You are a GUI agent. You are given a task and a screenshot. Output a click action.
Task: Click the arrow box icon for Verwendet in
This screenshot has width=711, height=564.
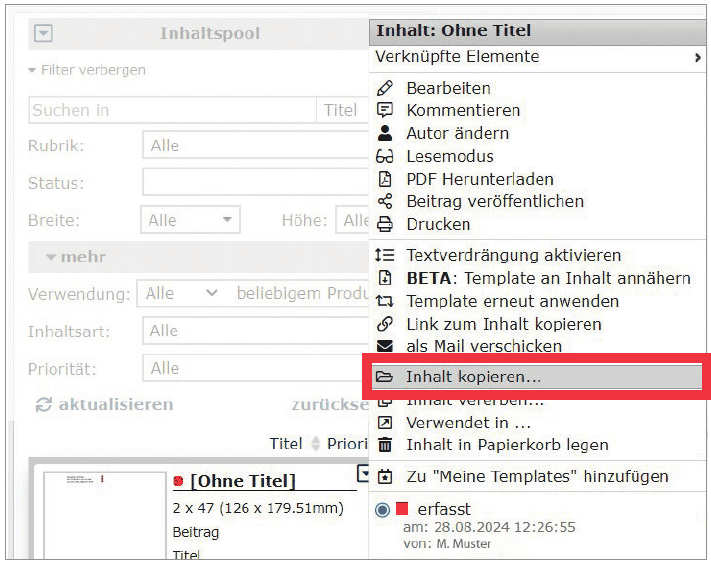tap(385, 423)
